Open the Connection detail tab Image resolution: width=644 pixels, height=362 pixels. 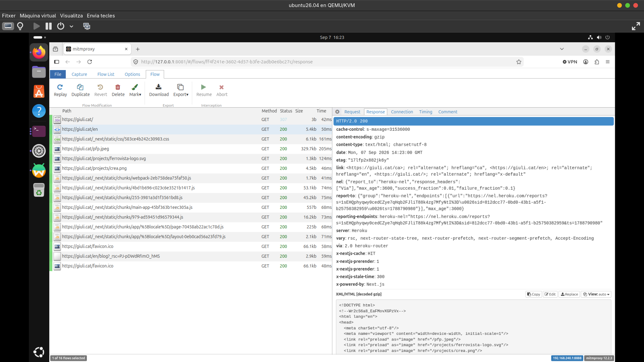[402, 112]
